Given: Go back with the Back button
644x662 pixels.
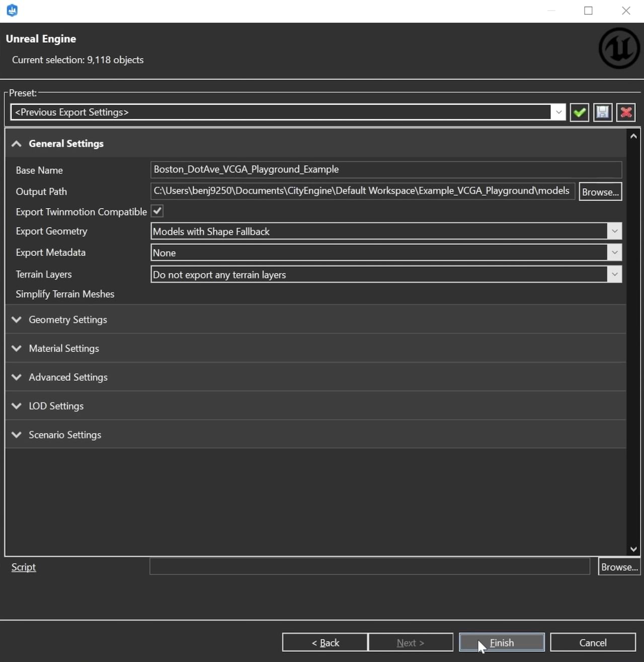Looking at the screenshot, I should point(325,642).
